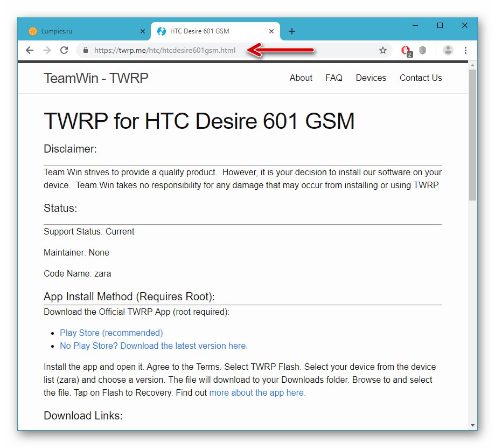Open the gray shield extension icon
This screenshot has height=448, width=495.
pos(423,50)
